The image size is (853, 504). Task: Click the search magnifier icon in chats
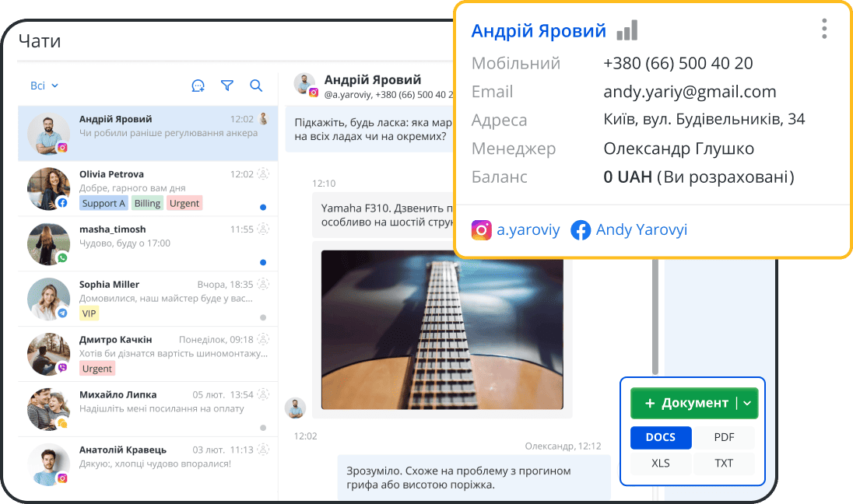[x=256, y=86]
